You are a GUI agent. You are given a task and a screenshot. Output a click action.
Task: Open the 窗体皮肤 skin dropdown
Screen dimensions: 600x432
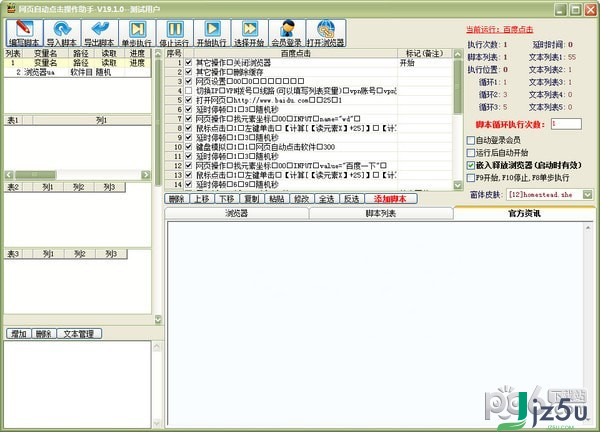coord(587,194)
